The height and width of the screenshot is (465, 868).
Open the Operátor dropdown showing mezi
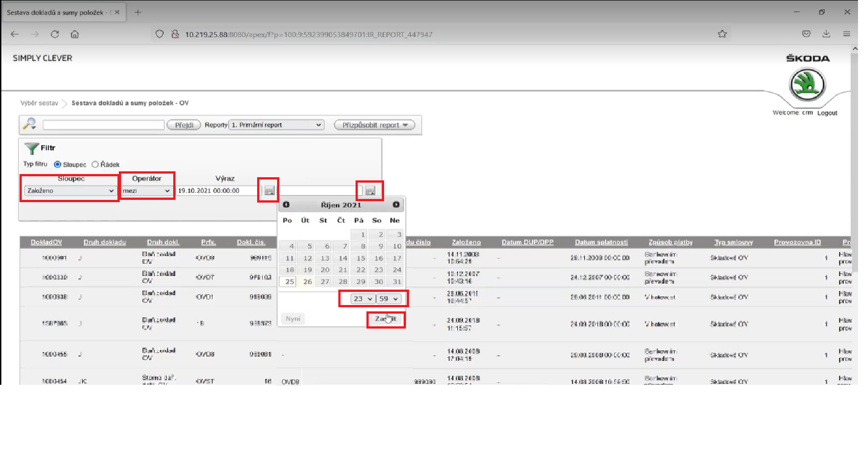pos(146,191)
